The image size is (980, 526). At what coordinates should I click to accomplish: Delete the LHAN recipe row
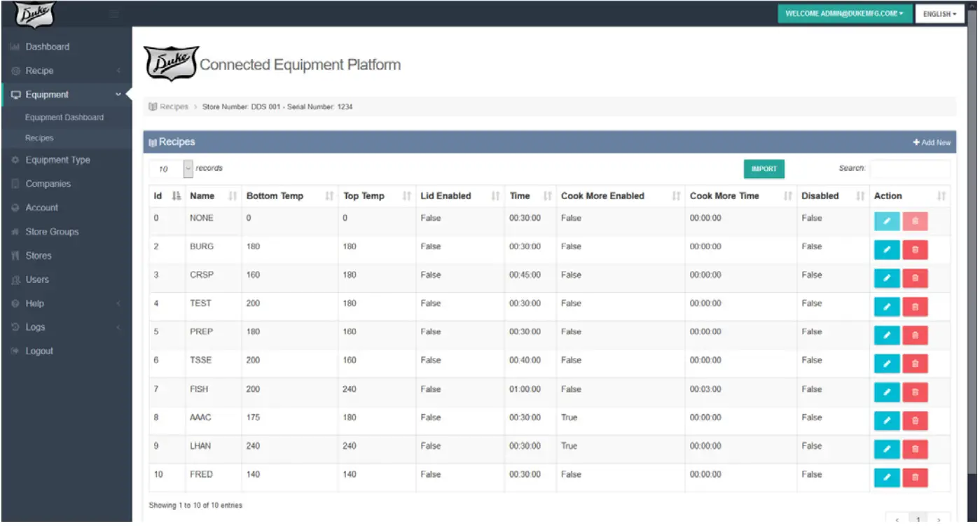tap(915, 449)
